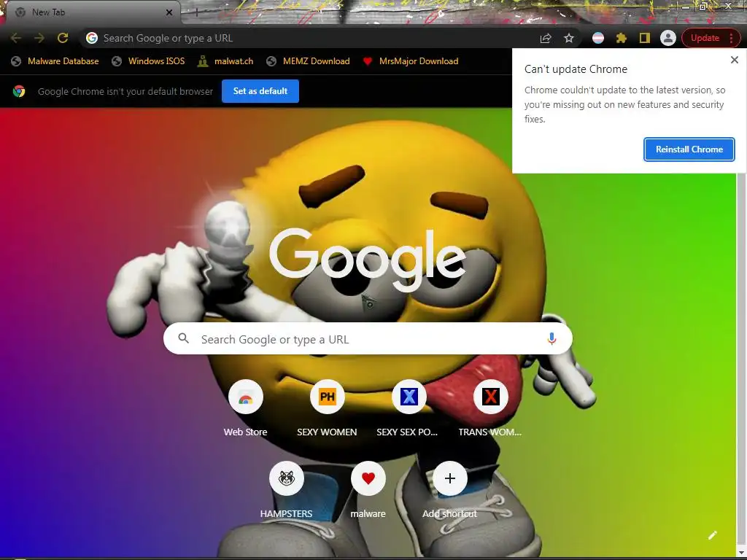Open the Extensions puzzle piece menu
The width and height of the screenshot is (747, 560).
(x=622, y=38)
